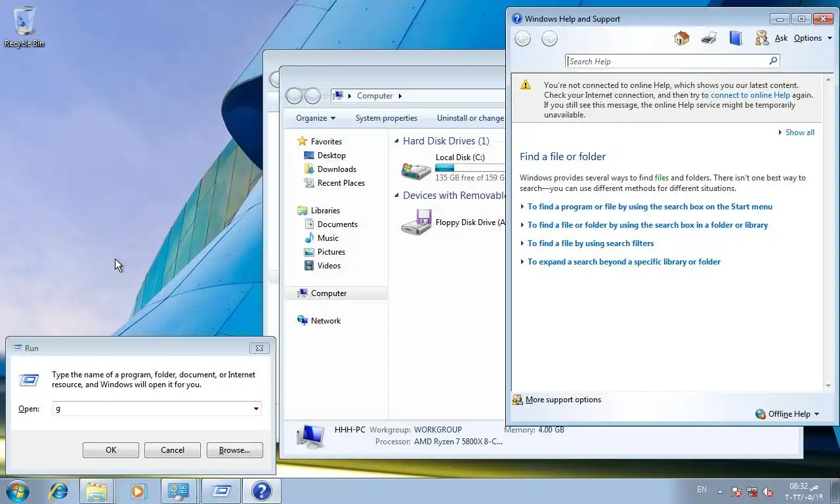Close the Run dialog
Screen dimensions: 840x504
point(259,348)
